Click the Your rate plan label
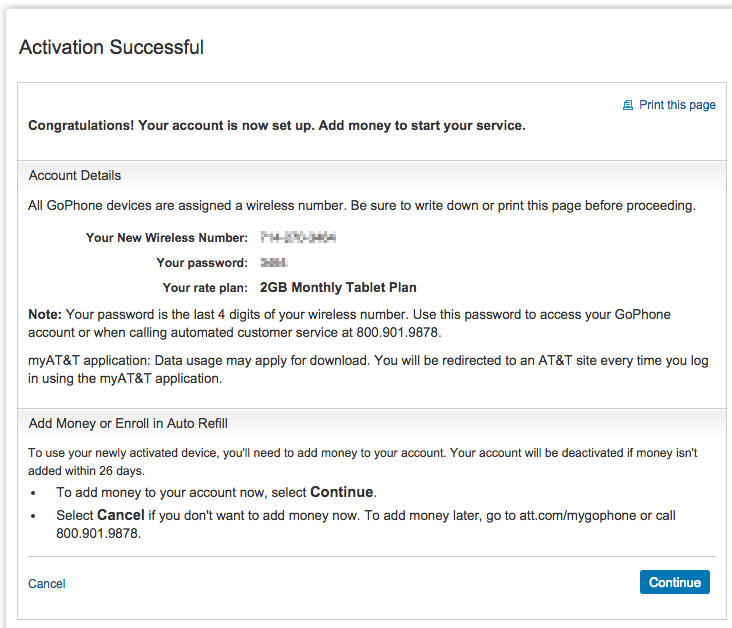The image size is (732, 628). coord(205,288)
